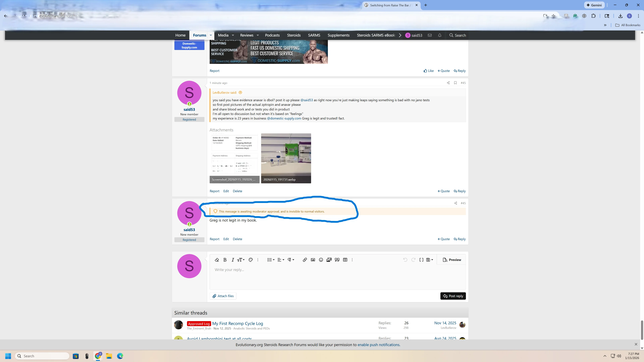Click the Windows Start button

pyautogui.click(x=8, y=356)
